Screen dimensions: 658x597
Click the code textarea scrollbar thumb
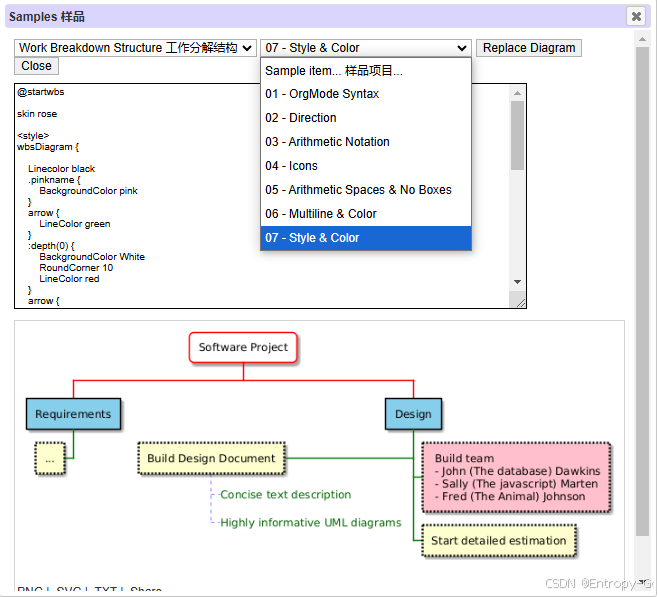[517, 136]
